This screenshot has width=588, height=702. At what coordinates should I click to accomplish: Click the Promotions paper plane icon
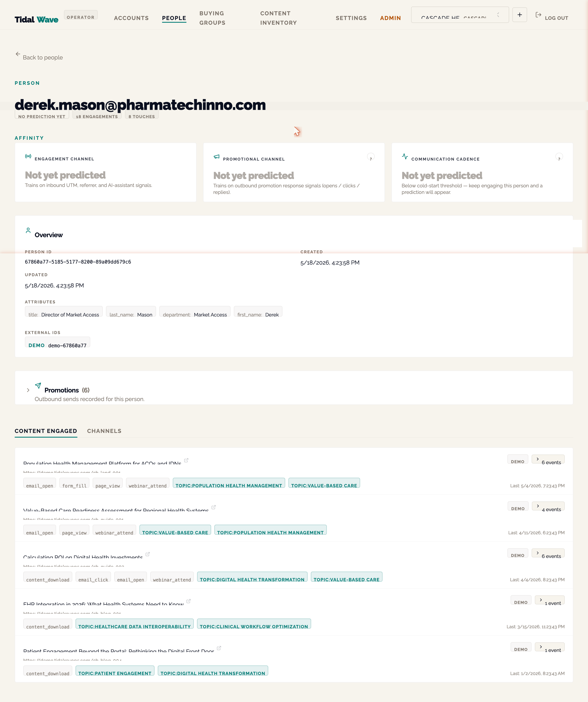[x=38, y=386]
